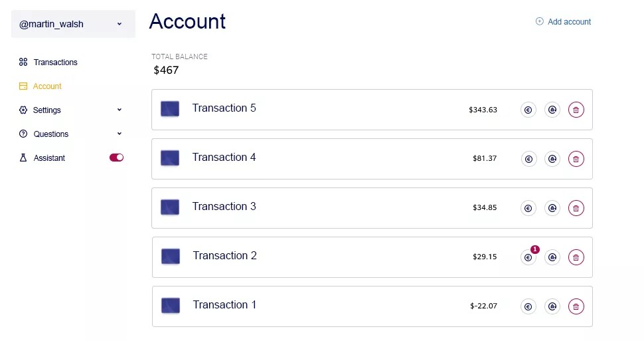
Task: Toggle the Assistant switch off
Action: (x=116, y=158)
